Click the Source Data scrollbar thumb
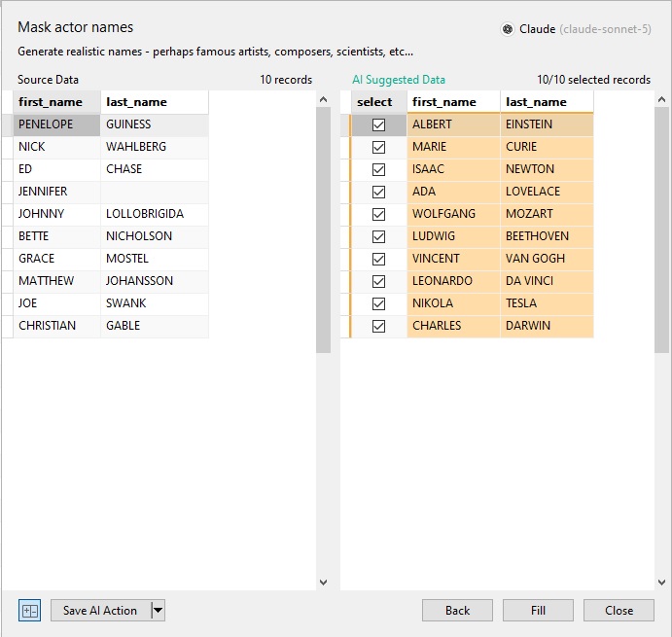This screenshot has height=637, width=672. tap(324, 230)
